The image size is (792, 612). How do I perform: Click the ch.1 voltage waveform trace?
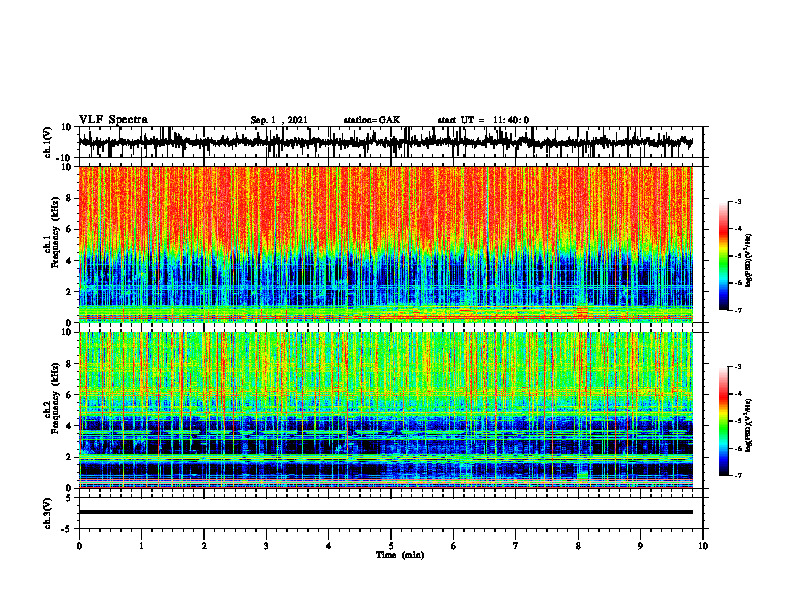(385, 142)
